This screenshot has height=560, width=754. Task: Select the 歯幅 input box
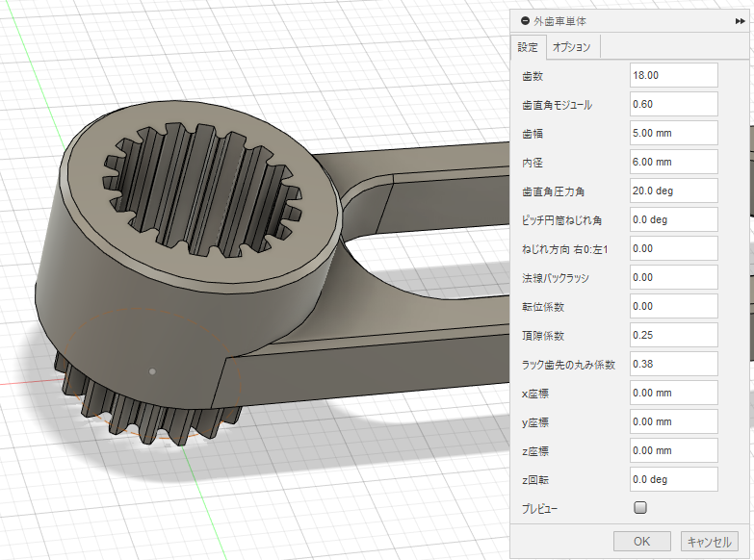[673, 133]
